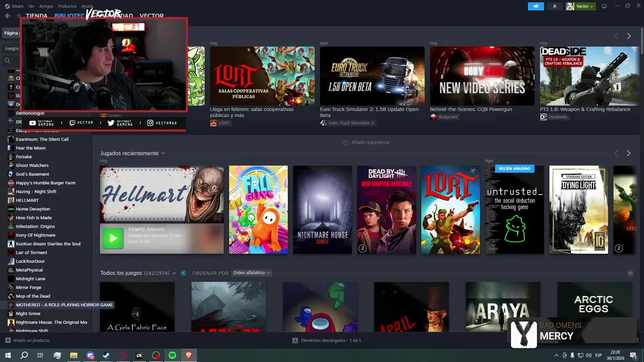
Task: Open Euro Truck Simulator 1.58 beta news
Action: click(x=372, y=76)
